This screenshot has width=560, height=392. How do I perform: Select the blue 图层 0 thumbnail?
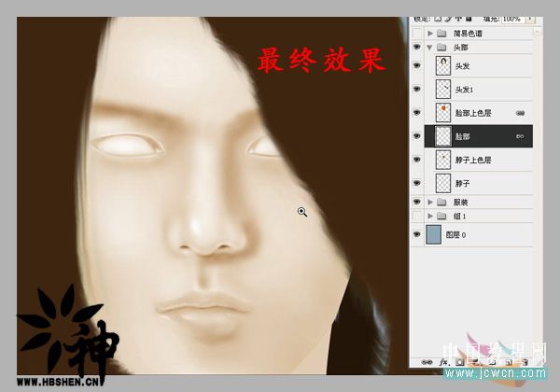click(x=434, y=234)
